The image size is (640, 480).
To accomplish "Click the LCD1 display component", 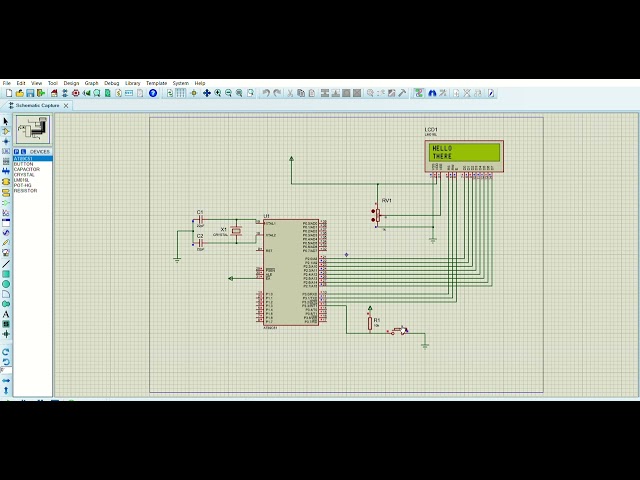I will (464, 156).
